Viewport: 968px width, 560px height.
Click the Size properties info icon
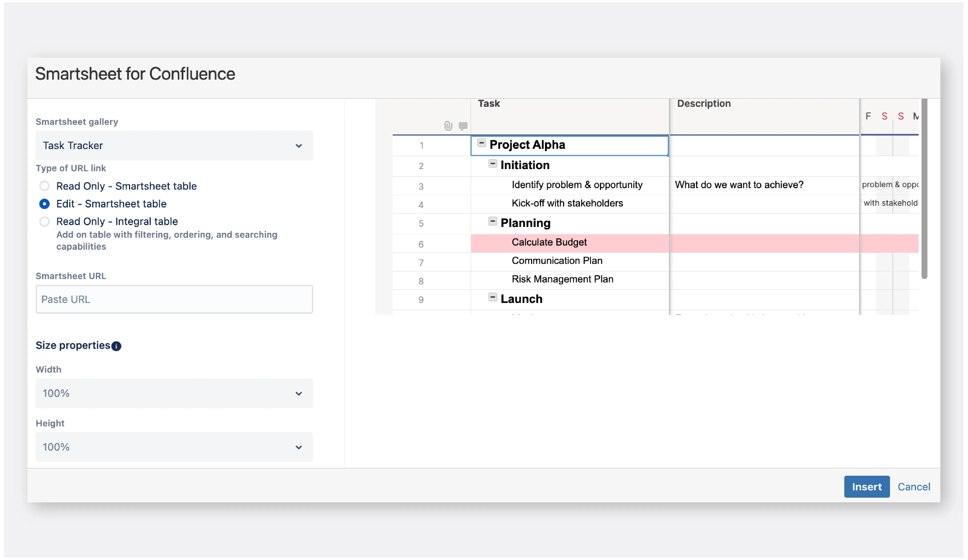tap(116, 346)
